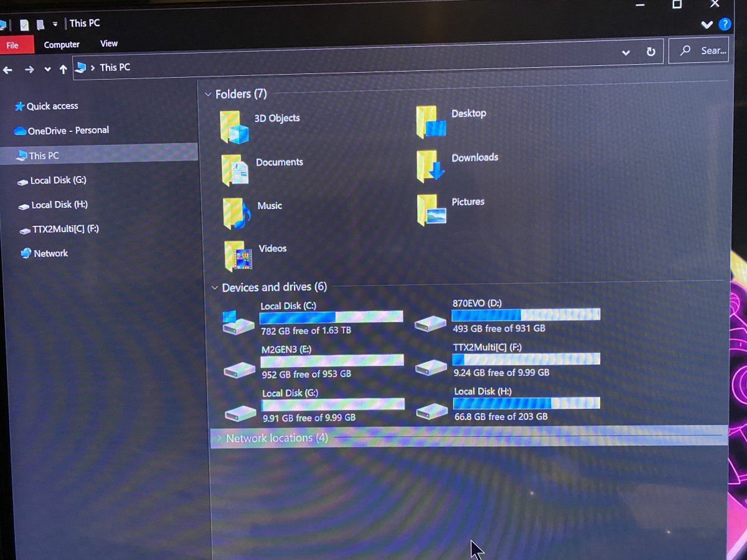Click the forward navigation arrow
The image size is (747, 560).
pos(29,70)
